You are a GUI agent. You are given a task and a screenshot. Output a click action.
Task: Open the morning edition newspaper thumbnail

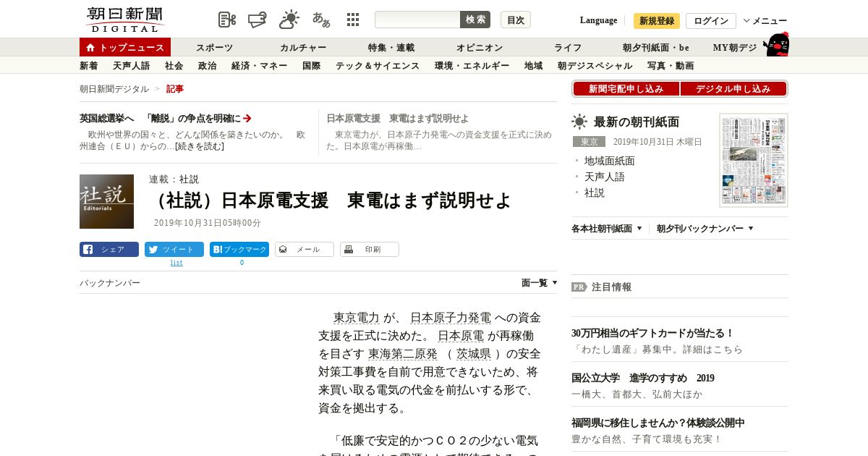(754, 160)
